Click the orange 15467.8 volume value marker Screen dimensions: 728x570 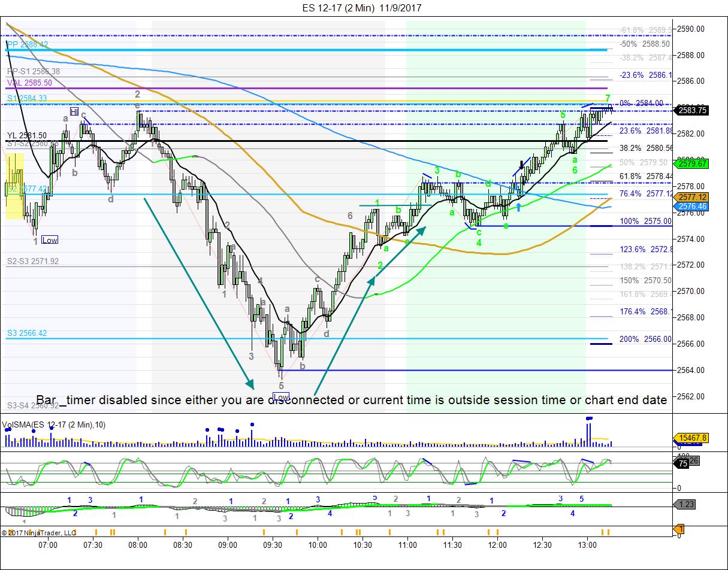[691, 438]
